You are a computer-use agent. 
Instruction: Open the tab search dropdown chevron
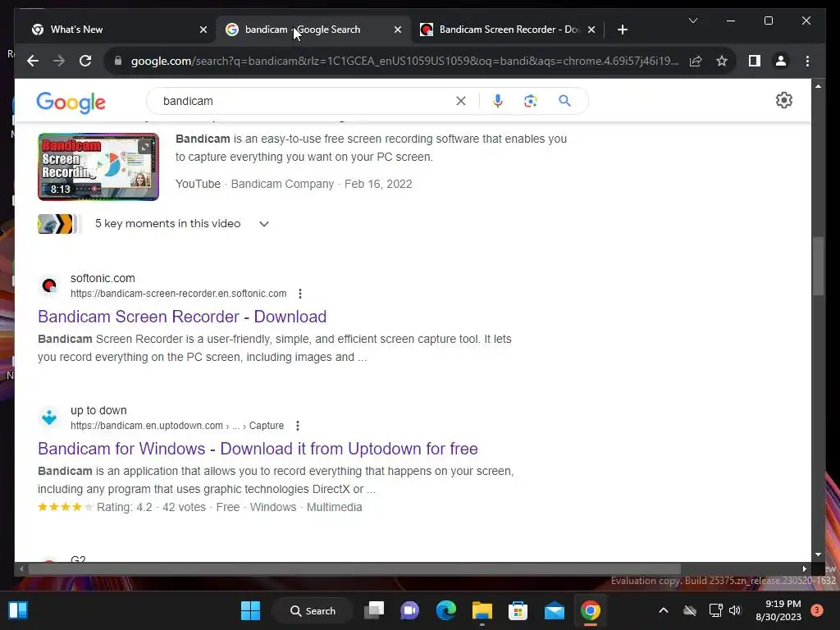pyautogui.click(x=692, y=21)
